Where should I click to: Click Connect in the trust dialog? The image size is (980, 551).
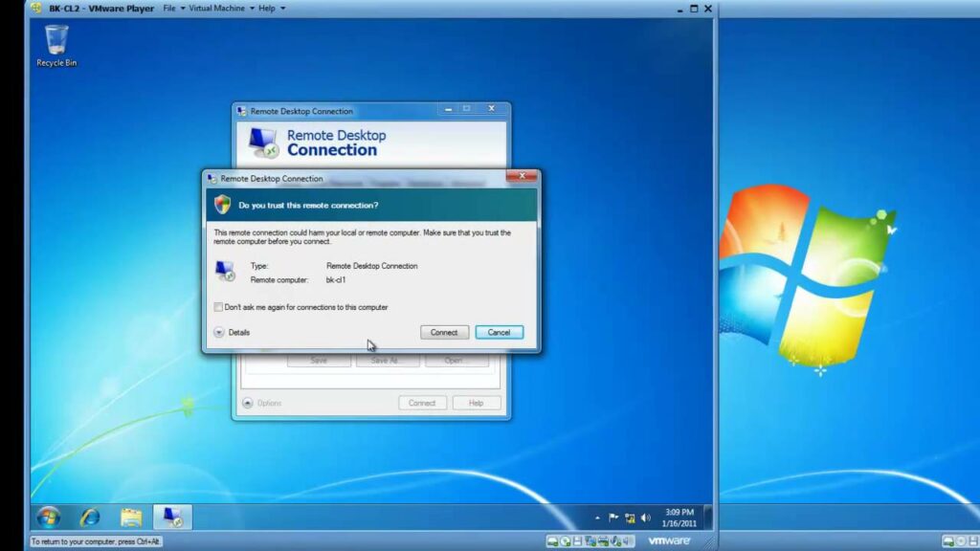[444, 332]
